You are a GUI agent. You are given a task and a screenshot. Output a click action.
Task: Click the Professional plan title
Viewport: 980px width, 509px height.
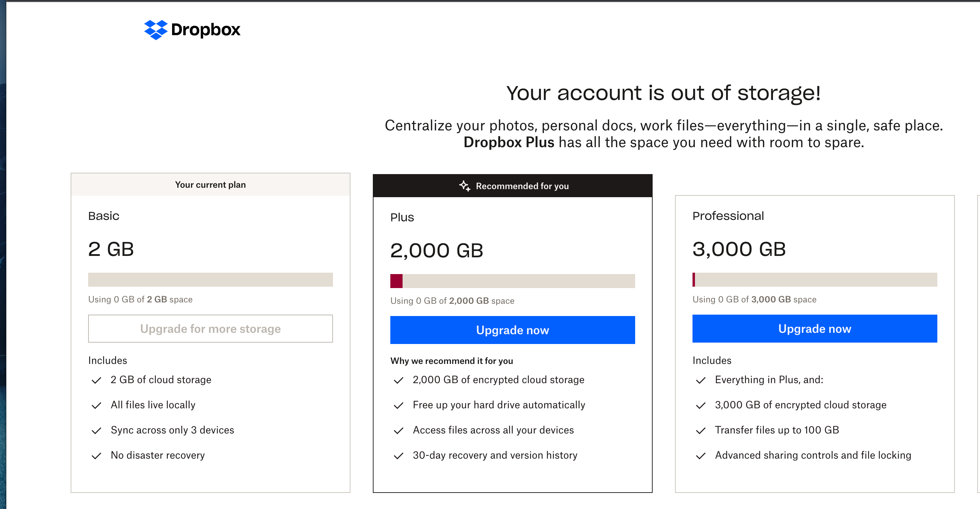tap(728, 216)
